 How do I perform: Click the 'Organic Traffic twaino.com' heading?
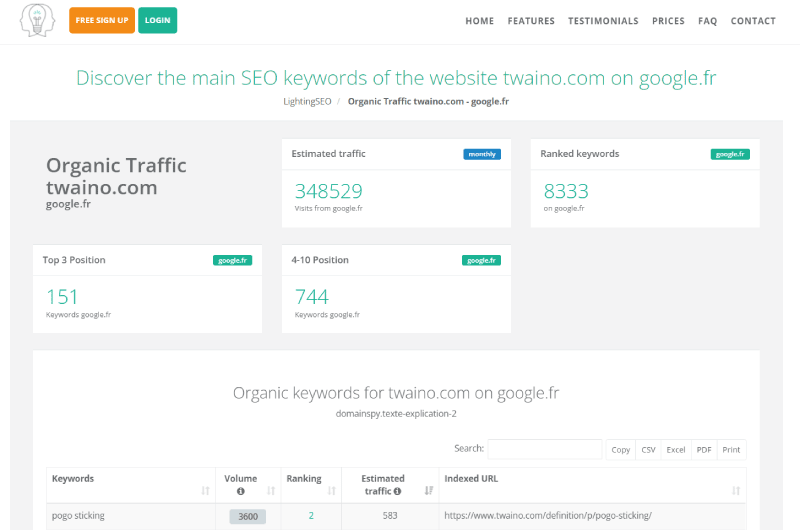point(116,176)
